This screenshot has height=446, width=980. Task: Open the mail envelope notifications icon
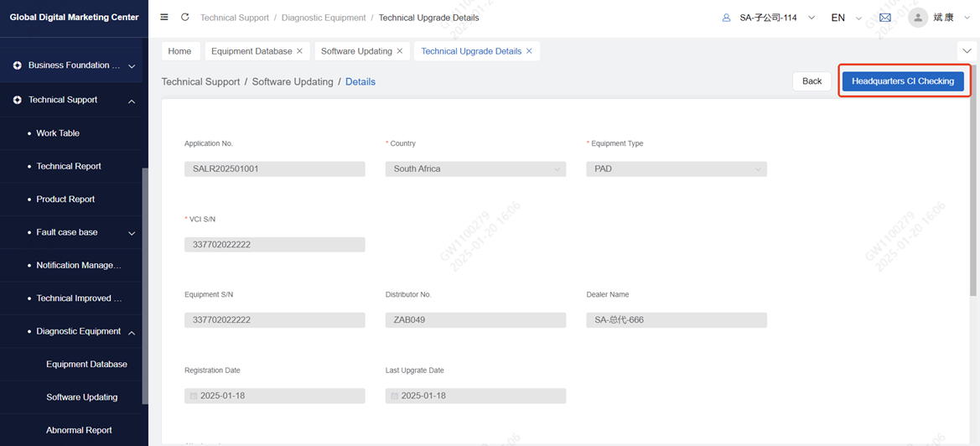click(x=885, y=18)
